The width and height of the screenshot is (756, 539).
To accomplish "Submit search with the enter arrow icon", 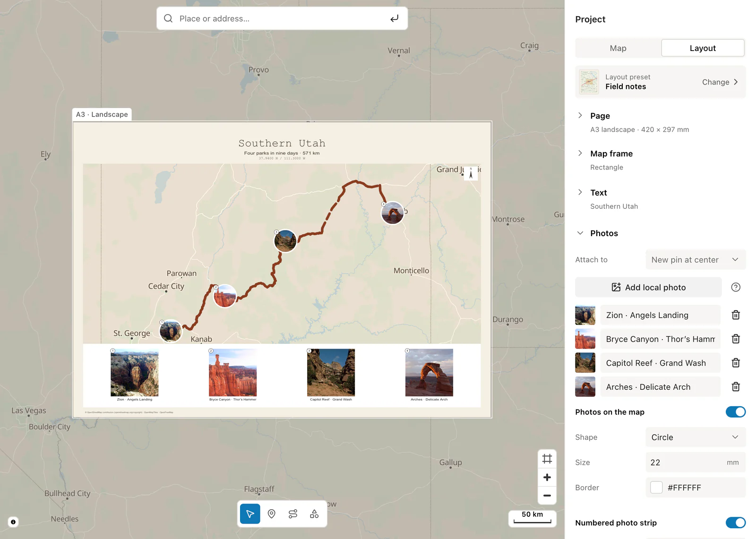I will click(x=394, y=18).
